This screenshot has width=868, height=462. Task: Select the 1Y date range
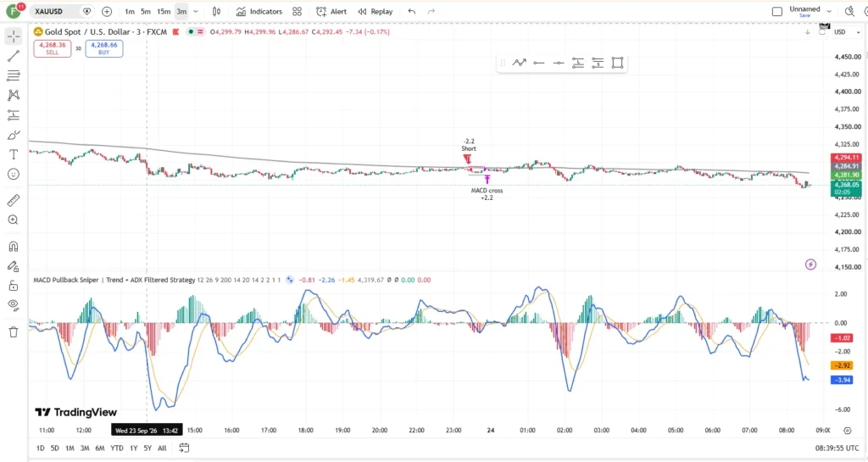tap(133, 448)
